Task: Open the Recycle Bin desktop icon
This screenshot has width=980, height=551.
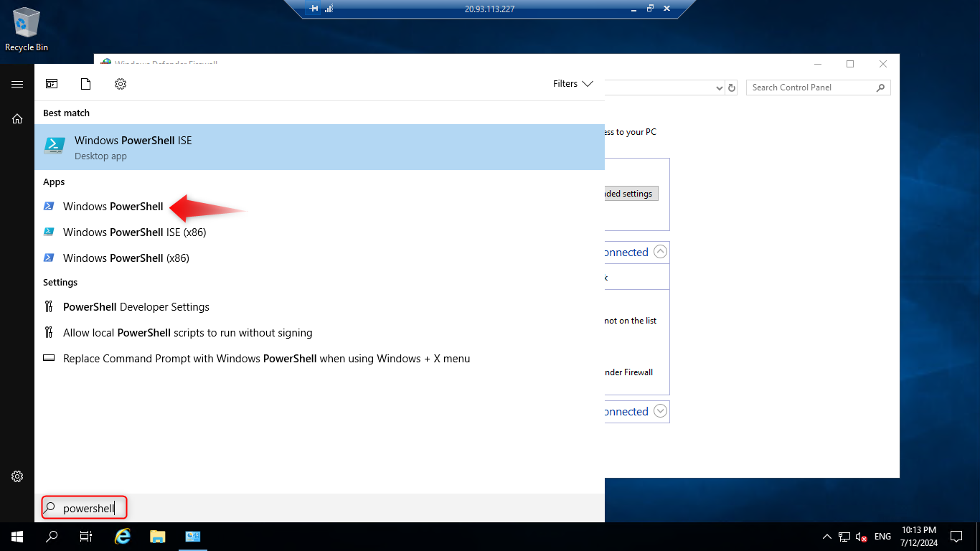Action: coord(27,30)
